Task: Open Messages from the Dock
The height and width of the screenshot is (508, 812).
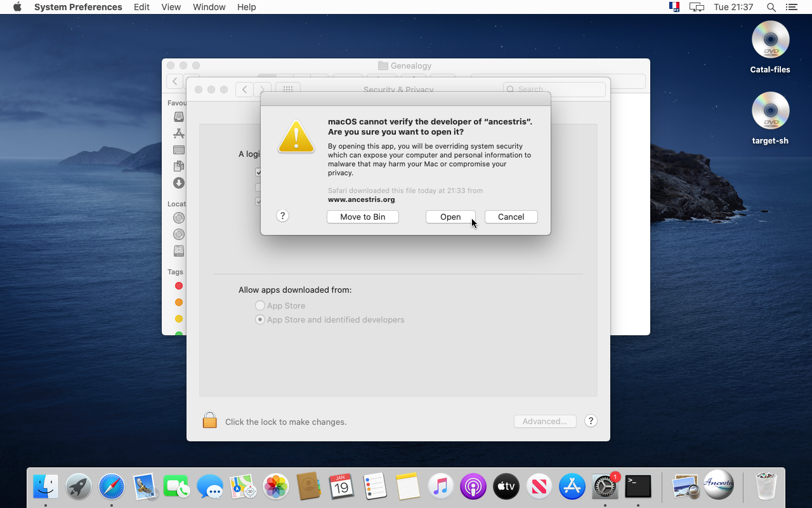Action: pos(210,487)
